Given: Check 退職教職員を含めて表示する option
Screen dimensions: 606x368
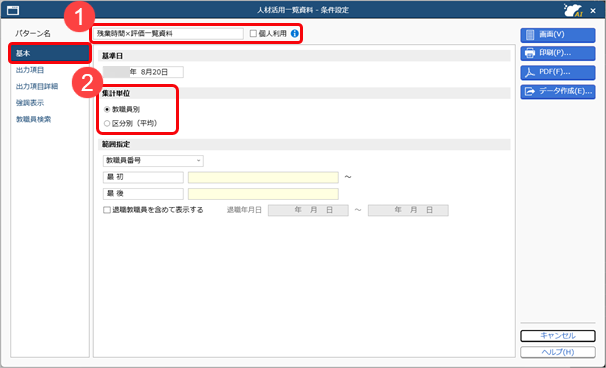Looking at the screenshot, I should click(107, 210).
